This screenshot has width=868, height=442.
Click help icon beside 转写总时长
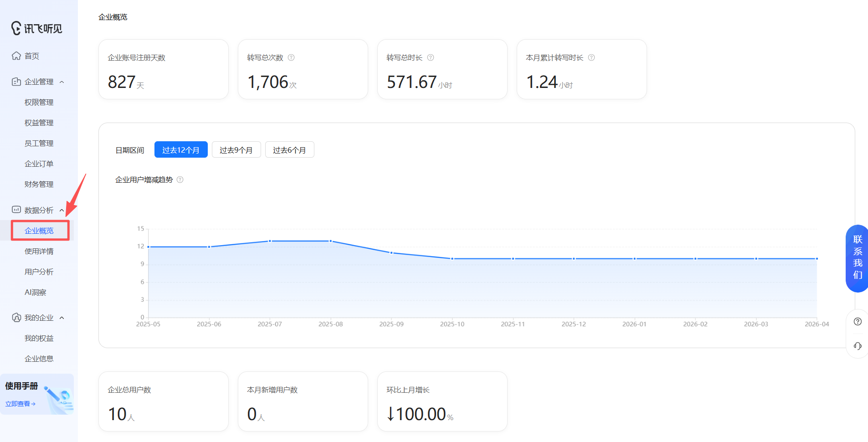pyautogui.click(x=431, y=57)
